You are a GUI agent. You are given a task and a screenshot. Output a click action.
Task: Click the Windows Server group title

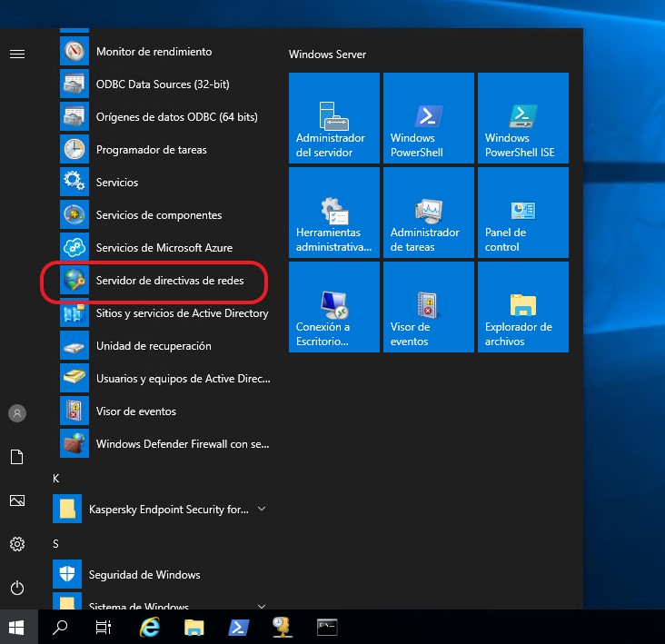327,54
